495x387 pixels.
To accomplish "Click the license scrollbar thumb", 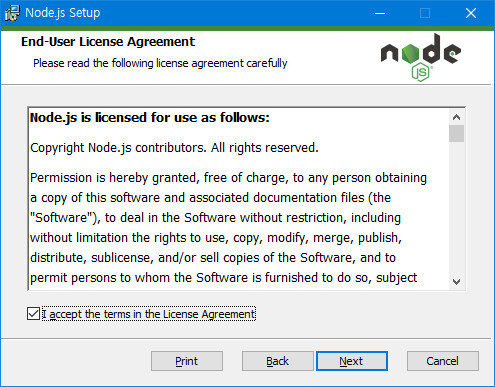I will tap(456, 134).
